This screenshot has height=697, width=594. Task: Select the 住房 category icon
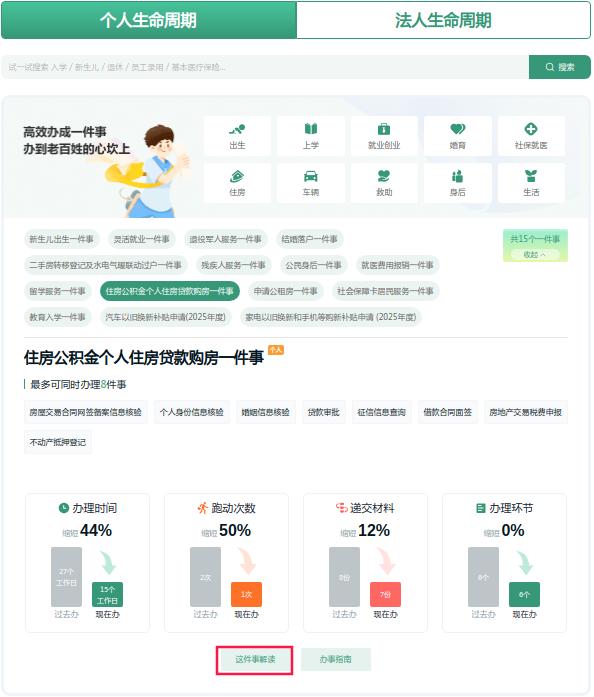pyautogui.click(x=237, y=176)
